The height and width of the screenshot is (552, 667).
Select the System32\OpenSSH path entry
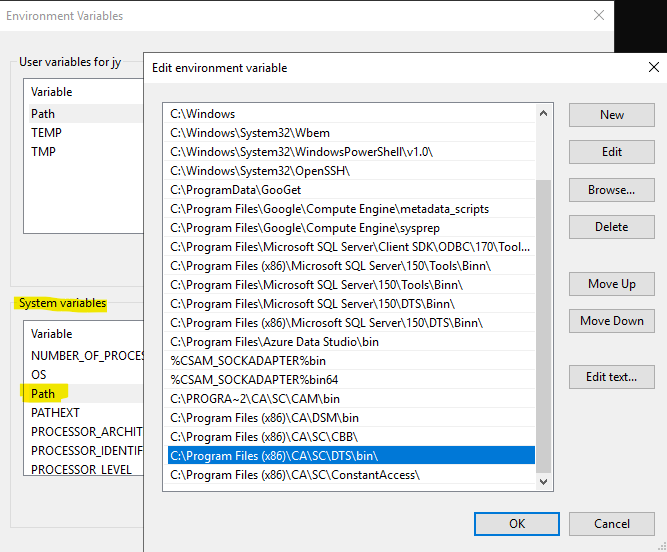pyautogui.click(x=259, y=171)
